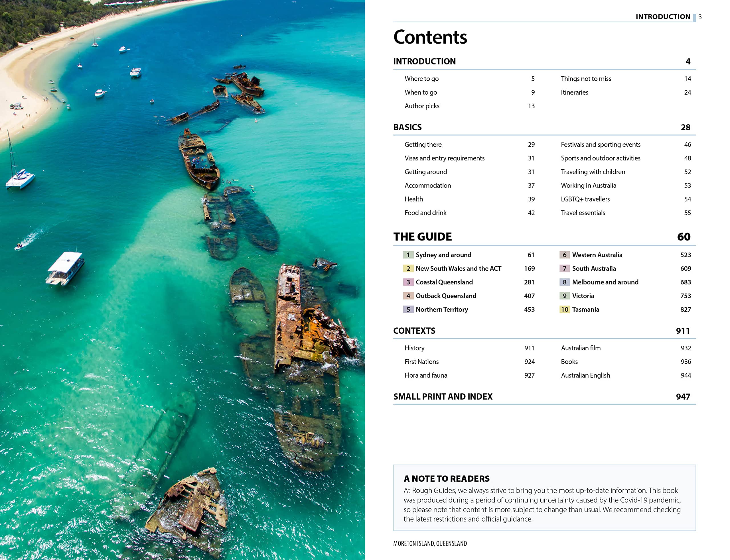Screen dimensions: 730x560
Task: Open the Coastal Queensland chapter entry
Action: tap(444, 282)
